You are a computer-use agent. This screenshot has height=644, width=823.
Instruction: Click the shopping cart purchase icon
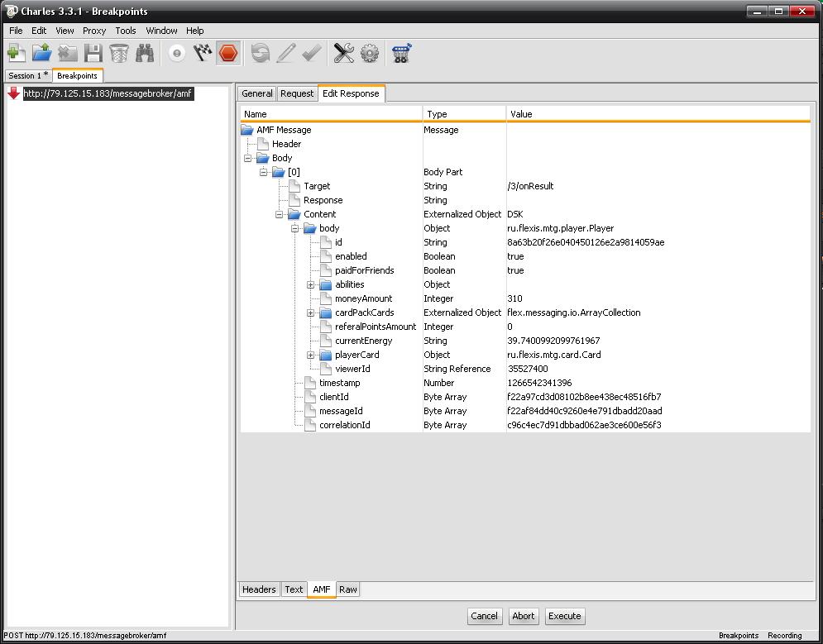pyautogui.click(x=402, y=54)
